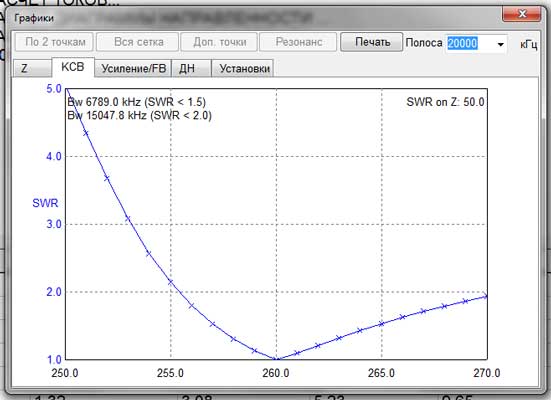Click the data marker near 255.0 on curve
This screenshot has width=551, height=400.
pos(170,282)
